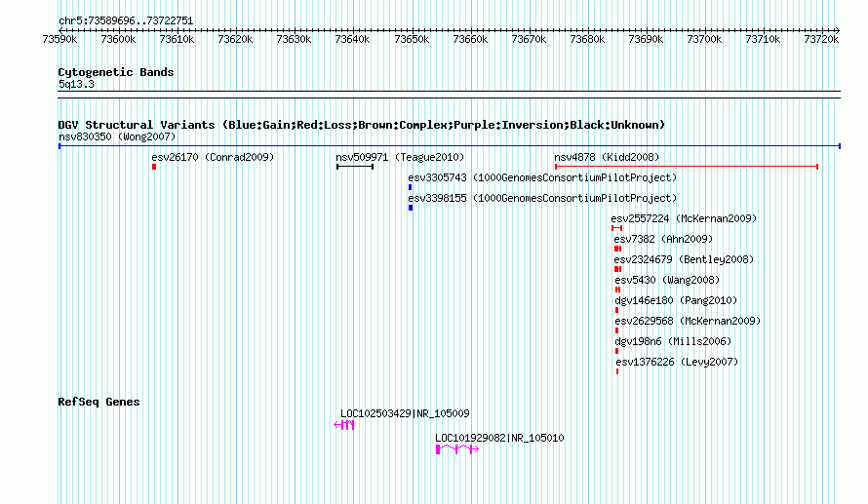Click the red esv5430 loss marker

click(617, 290)
